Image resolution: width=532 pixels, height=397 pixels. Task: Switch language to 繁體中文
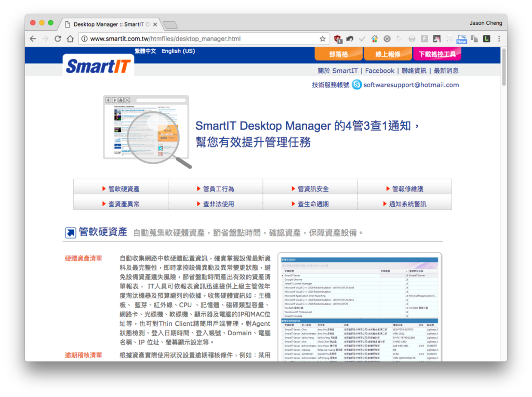145,51
